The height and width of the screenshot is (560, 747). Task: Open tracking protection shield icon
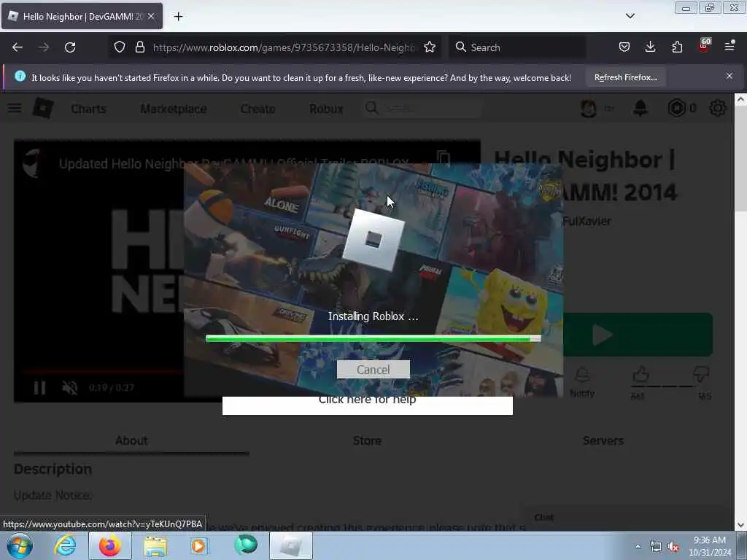[x=120, y=47]
